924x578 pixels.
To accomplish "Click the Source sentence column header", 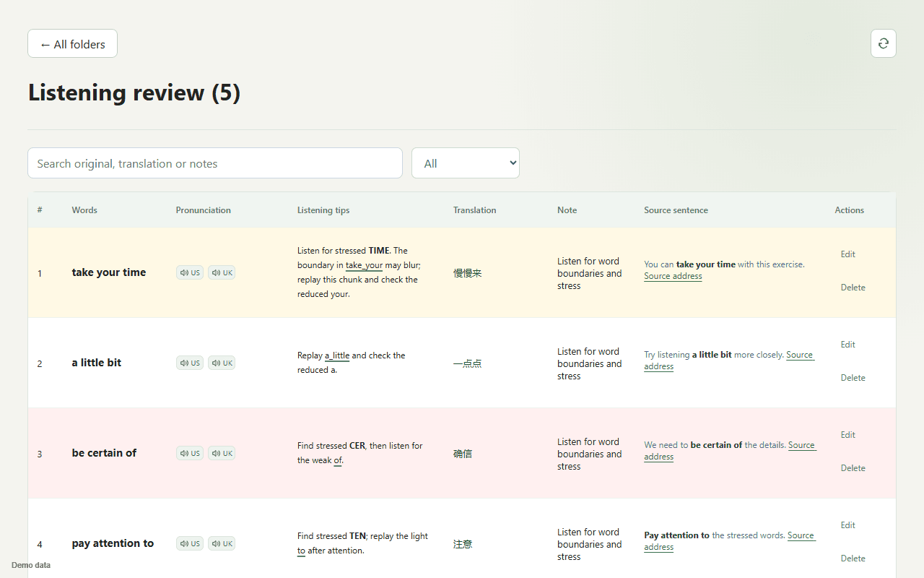I will tap(676, 210).
